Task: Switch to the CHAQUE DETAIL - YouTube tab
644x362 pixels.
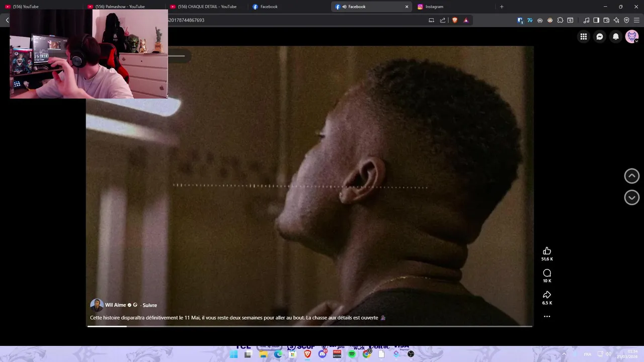Action: click(206, 7)
